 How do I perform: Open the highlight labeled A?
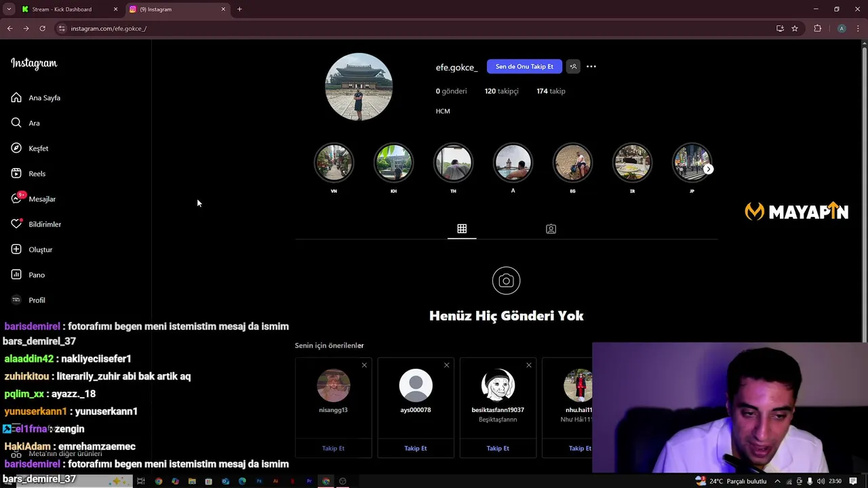513,163
